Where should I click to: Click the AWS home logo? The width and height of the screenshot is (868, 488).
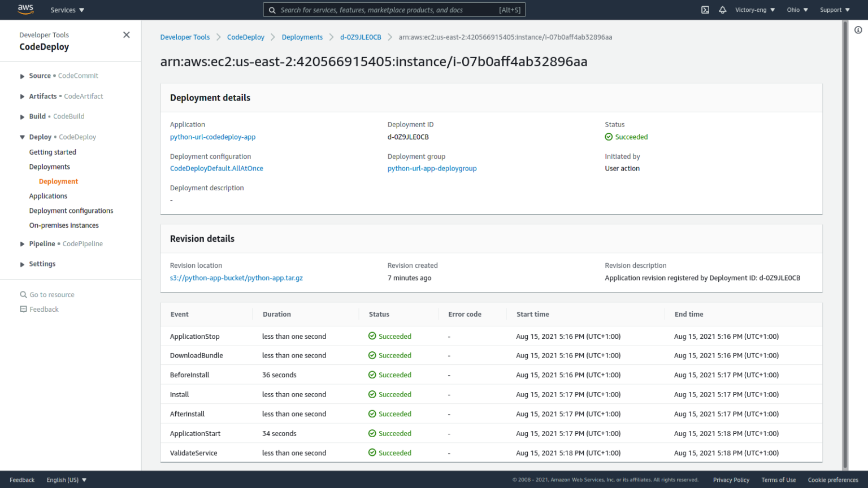point(25,10)
